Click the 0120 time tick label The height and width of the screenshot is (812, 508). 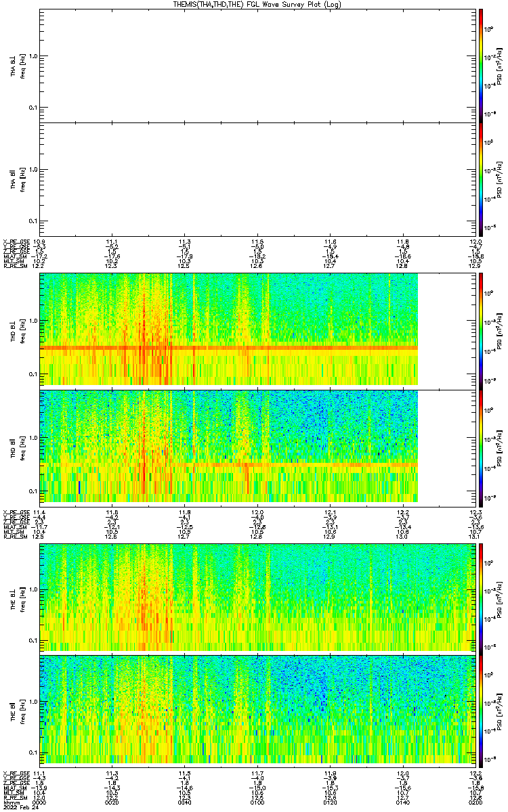click(x=329, y=803)
